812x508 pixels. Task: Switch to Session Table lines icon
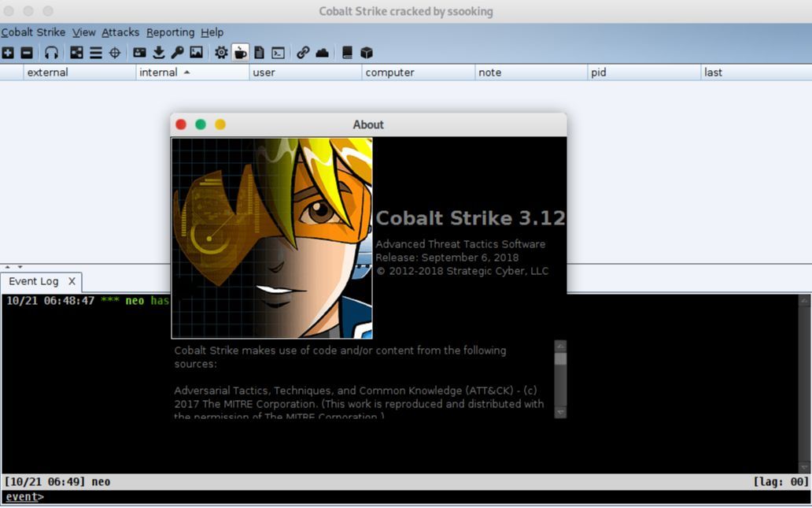pos(96,52)
